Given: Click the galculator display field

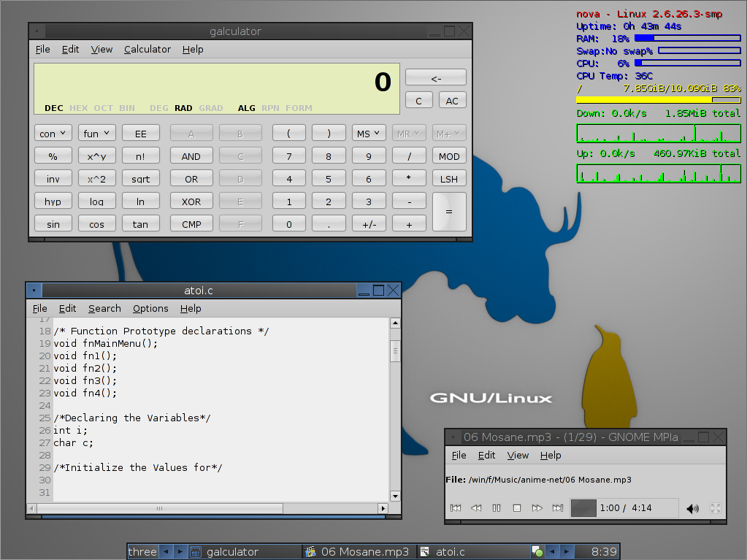Looking at the screenshot, I should 217,88.
